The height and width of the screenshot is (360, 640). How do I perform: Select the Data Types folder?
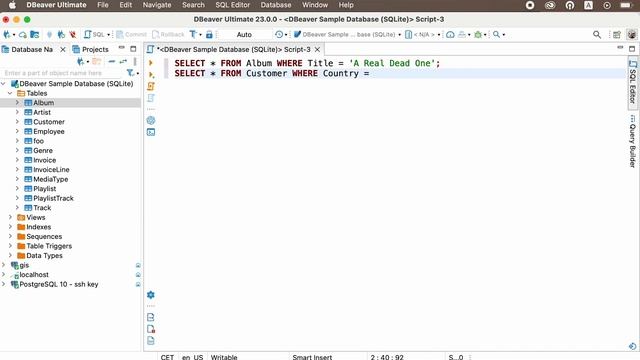tap(44, 256)
